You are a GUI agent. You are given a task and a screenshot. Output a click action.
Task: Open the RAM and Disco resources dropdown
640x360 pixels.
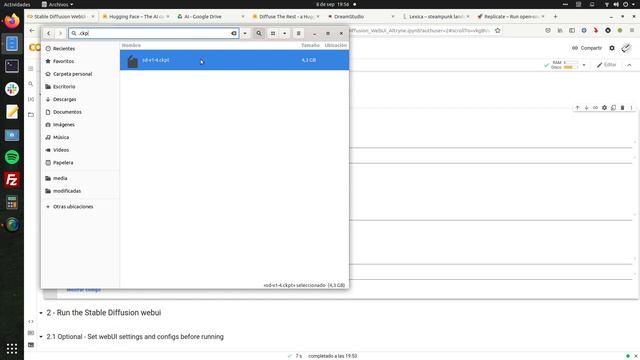584,65
